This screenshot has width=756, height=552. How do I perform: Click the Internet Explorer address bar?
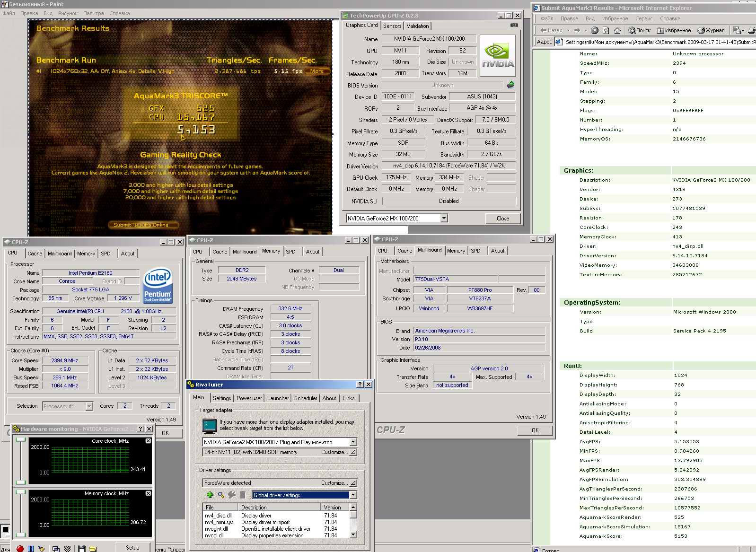point(655,42)
